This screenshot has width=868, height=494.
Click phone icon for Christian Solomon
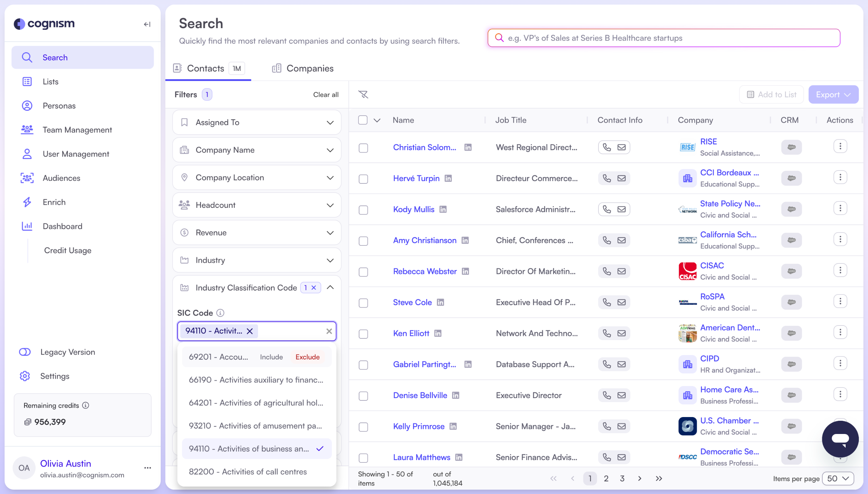[607, 147]
